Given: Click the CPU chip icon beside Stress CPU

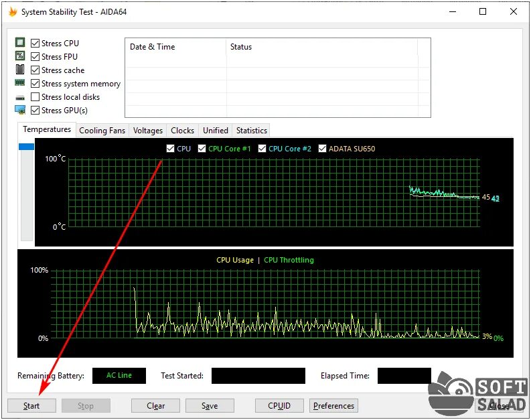Looking at the screenshot, I should (x=20, y=42).
